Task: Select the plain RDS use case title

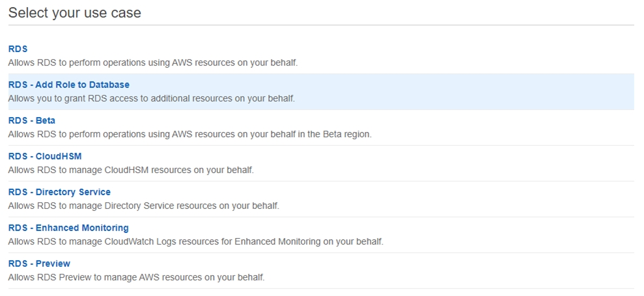Action: click(18, 49)
